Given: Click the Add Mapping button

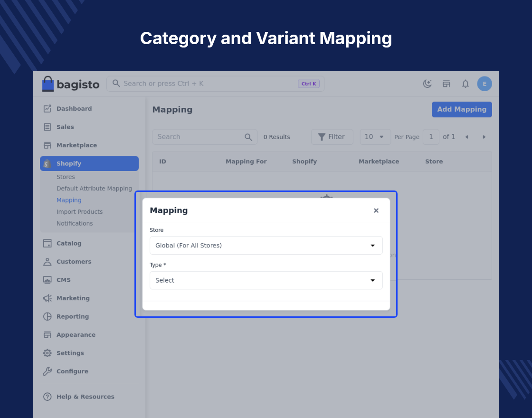Looking at the screenshot, I should pos(461,110).
